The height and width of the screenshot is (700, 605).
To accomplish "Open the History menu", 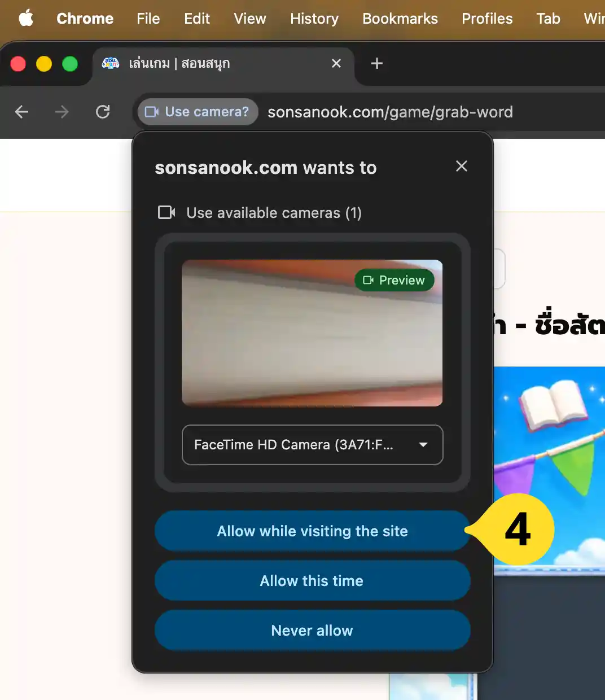I will [x=314, y=19].
